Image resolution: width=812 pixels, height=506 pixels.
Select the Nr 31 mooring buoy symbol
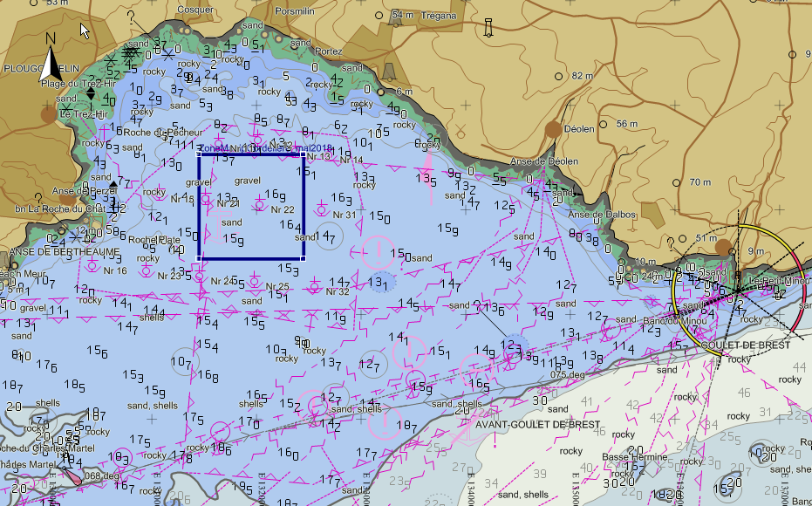(321, 209)
